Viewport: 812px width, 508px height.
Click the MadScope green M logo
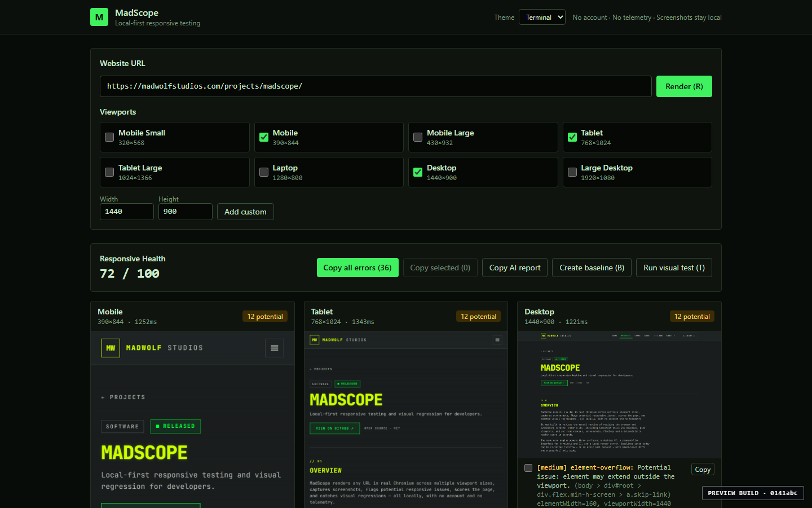click(99, 17)
